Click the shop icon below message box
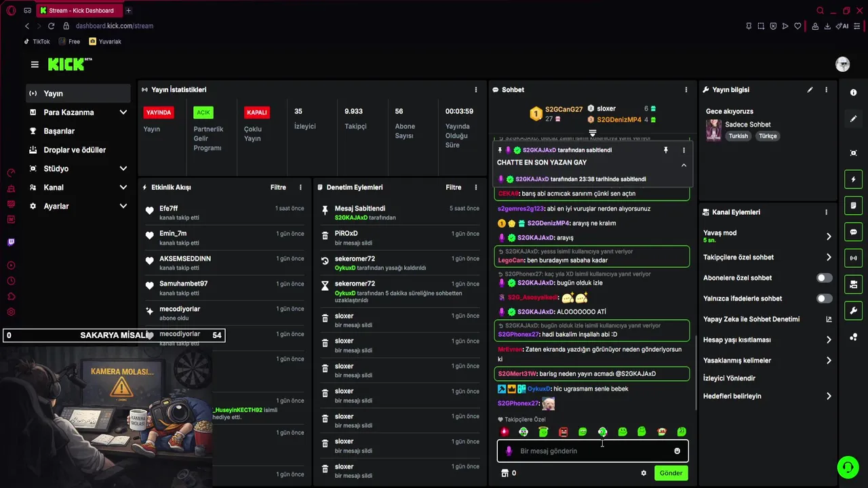Screen dimensions: 868x488 (x=505, y=473)
